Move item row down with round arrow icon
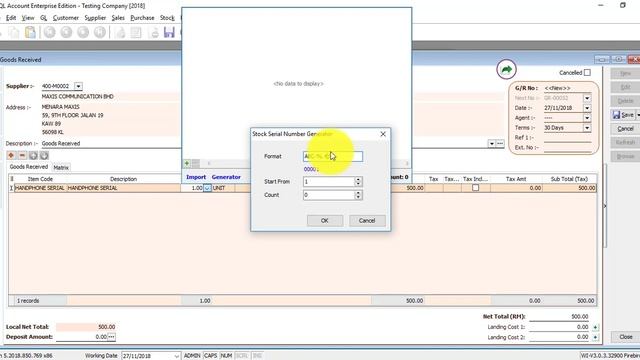Image resolution: width=640 pixels, height=360 pixels. (44, 156)
